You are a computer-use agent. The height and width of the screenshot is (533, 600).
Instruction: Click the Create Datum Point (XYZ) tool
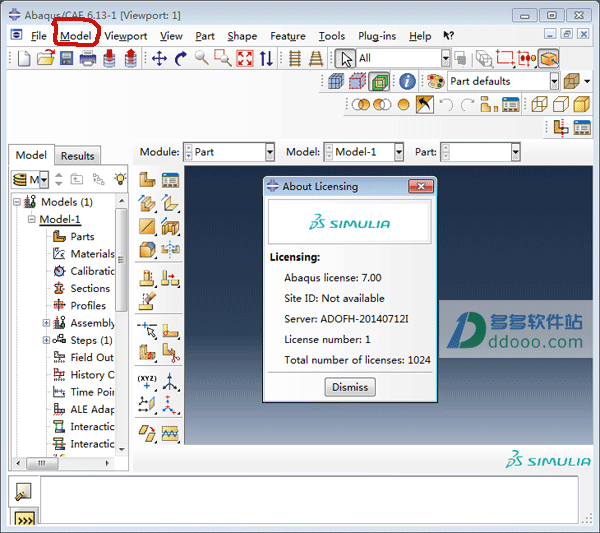[x=147, y=382]
